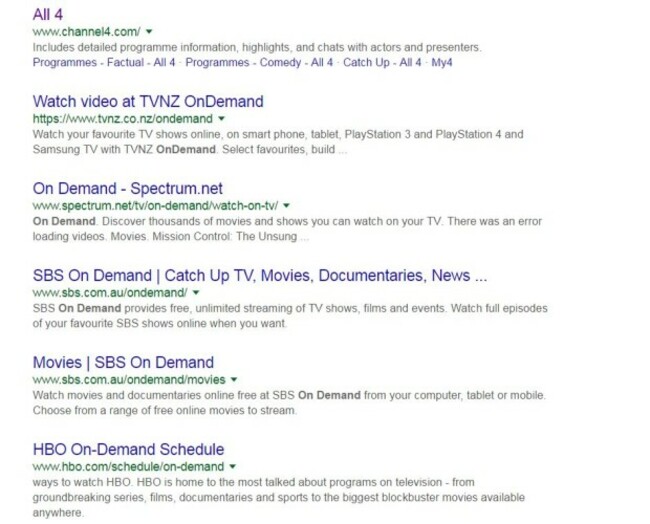Viewport: 650px width, 524px height.
Task: Click the https://www.tvnz.co.nz/ondemand URL text
Action: click(x=123, y=119)
